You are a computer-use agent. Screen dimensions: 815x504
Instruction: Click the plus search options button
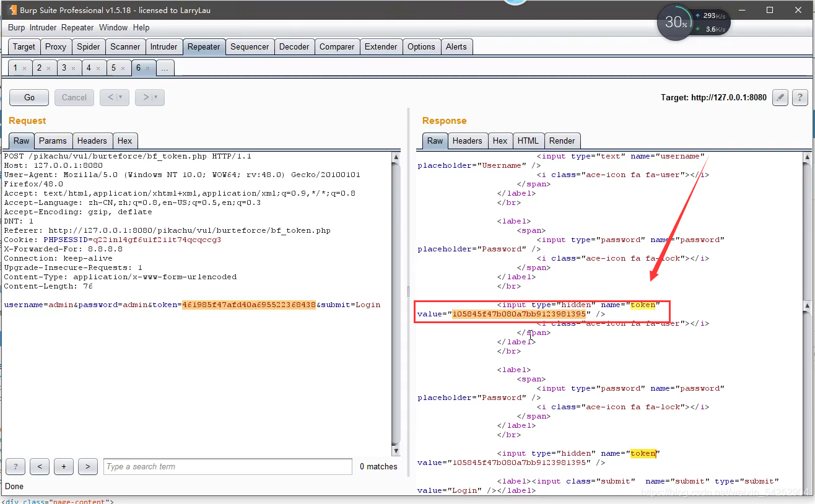pos(64,466)
